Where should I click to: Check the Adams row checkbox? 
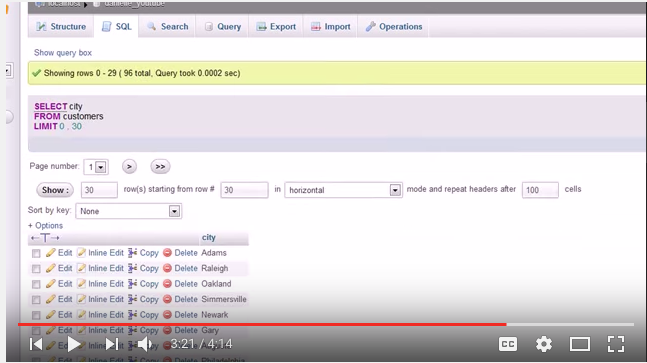(36, 253)
